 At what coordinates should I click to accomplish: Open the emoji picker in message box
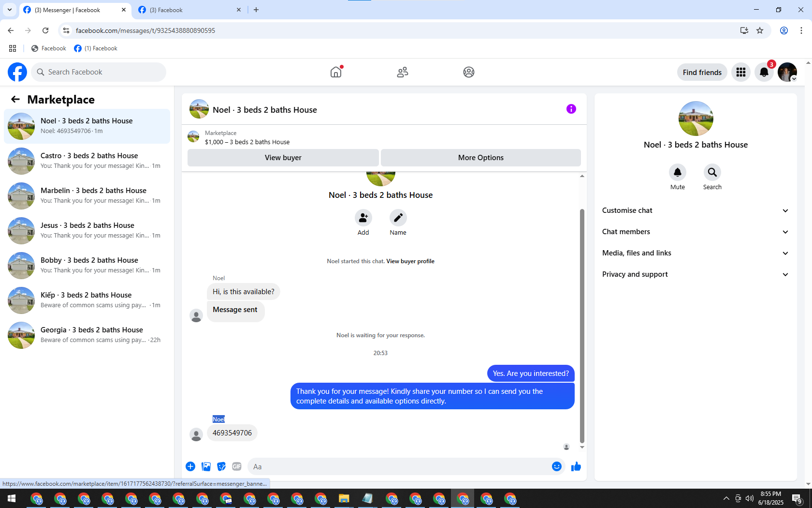pyautogui.click(x=557, y=466)
